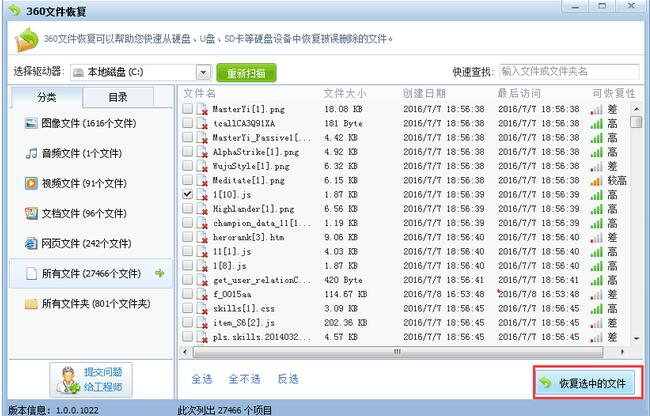
Task: Select 图像文件 (1616个文件) category
Action: pos(91,123)
